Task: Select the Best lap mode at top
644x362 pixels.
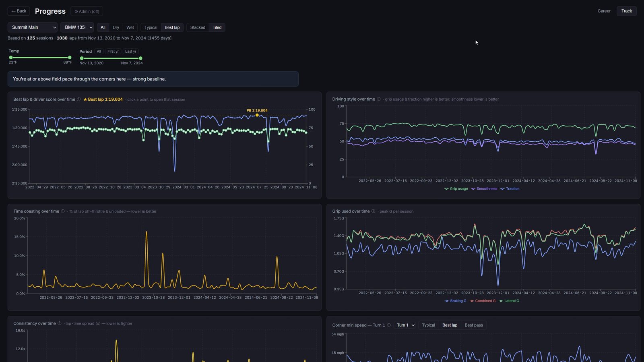Action: 172,27
